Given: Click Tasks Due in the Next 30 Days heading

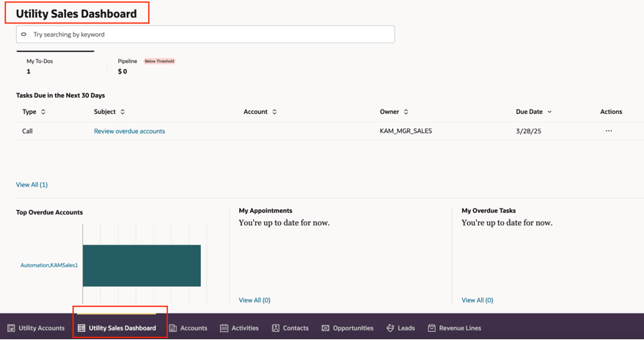Looking at the screenshot, I should click(60, 95).
